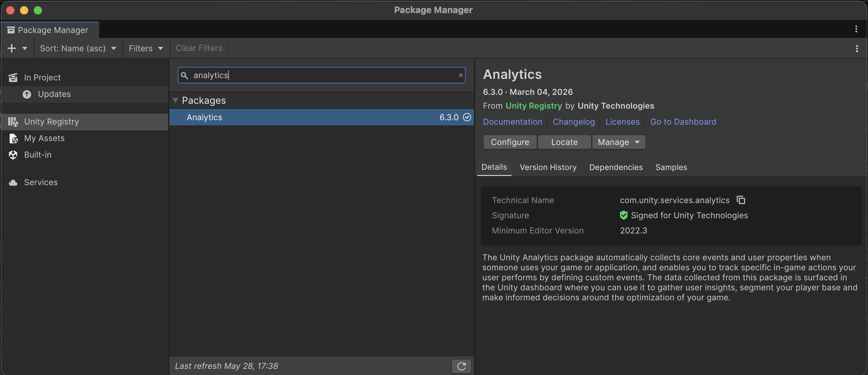This screenshot has height=375, width=868.
Task: Open the Changelog link
Action: pyautogui.click(x=573, y=122)
